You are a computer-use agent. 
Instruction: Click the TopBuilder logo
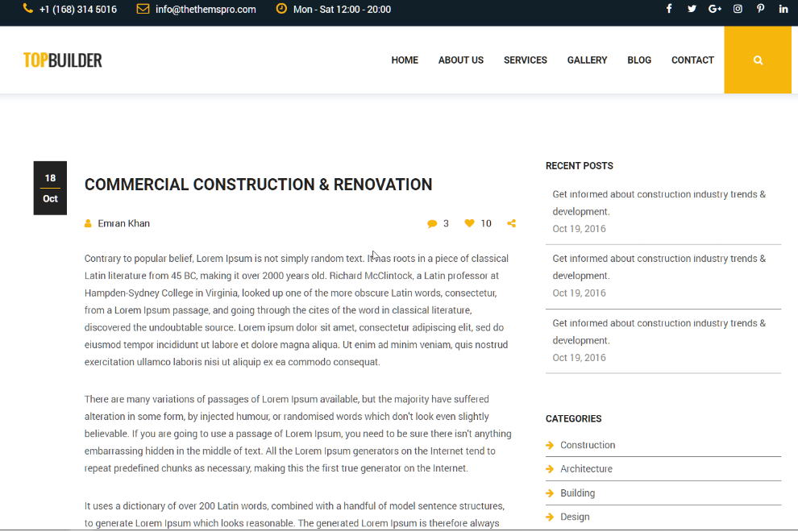tap(63, 60)
